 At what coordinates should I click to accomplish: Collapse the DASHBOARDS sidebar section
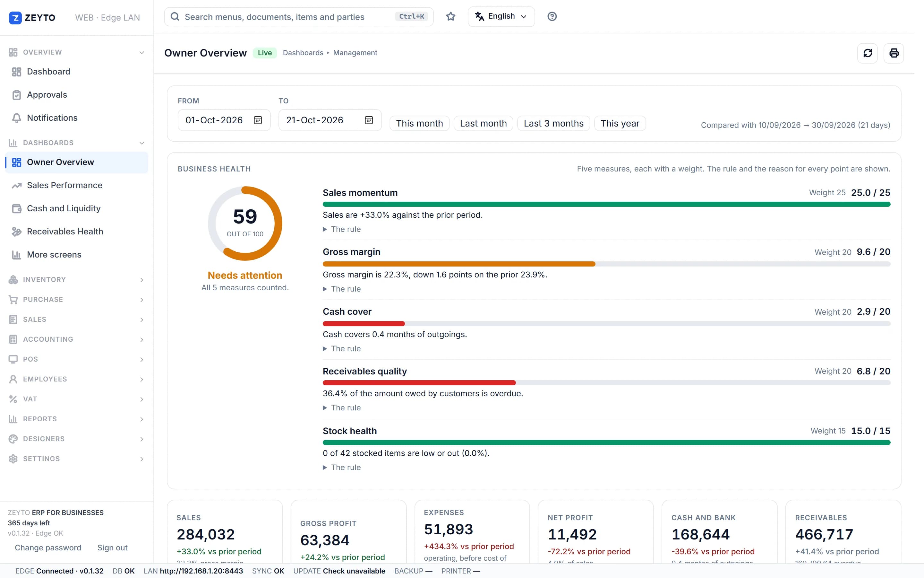[76, 143]
